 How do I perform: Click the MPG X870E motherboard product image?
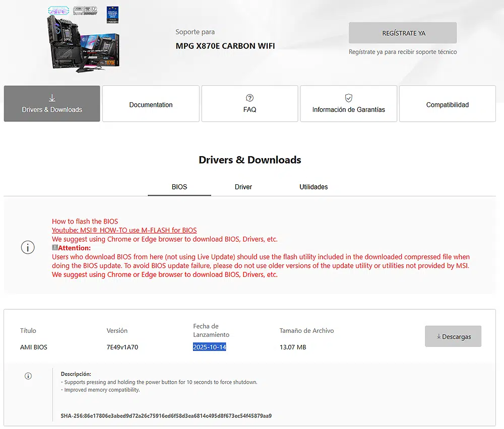pyautogui.click(x=84, y=38)
